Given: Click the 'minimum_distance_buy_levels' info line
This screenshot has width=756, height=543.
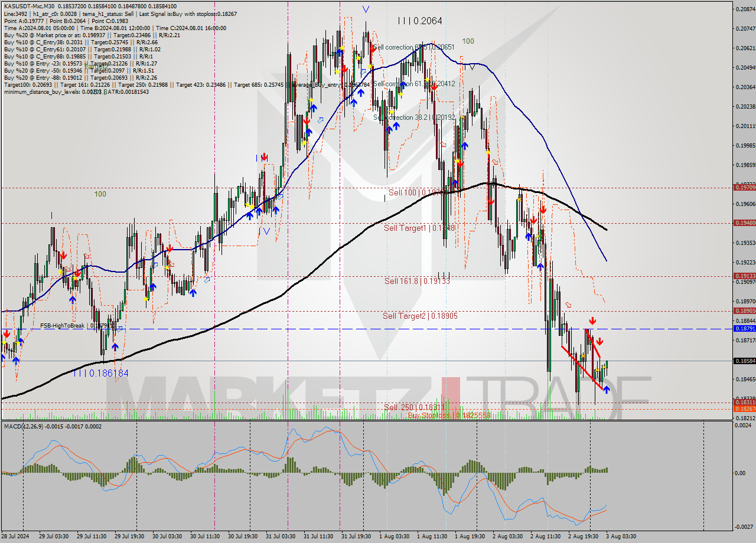Looking at the screenshot, I should coord(76,91).
